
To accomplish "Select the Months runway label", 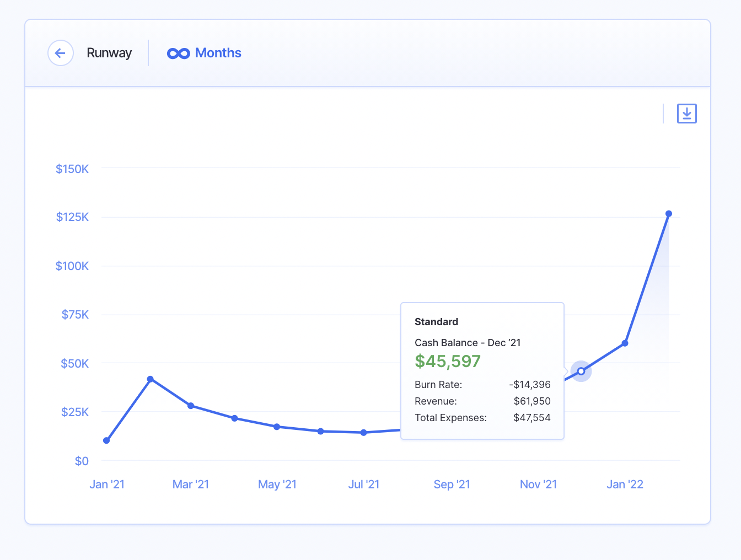I will (218, 53).
